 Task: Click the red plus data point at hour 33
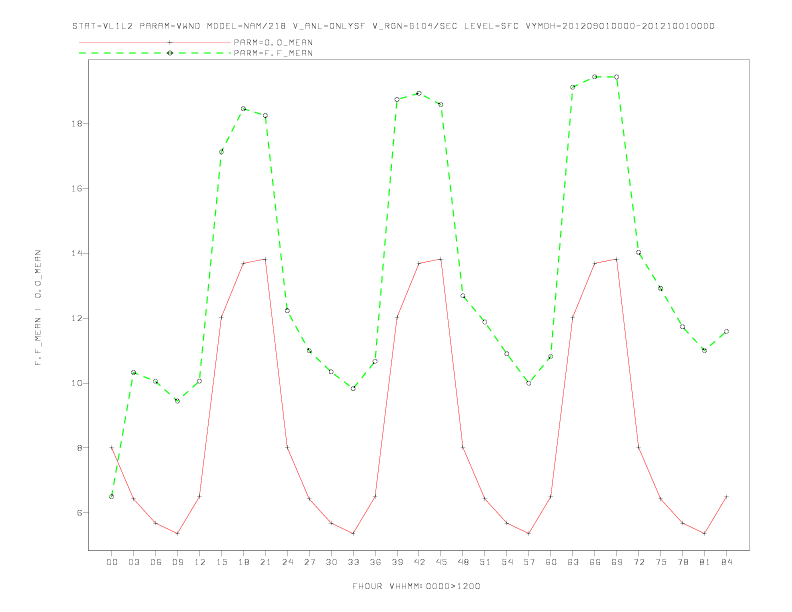[x=353, y=533]
